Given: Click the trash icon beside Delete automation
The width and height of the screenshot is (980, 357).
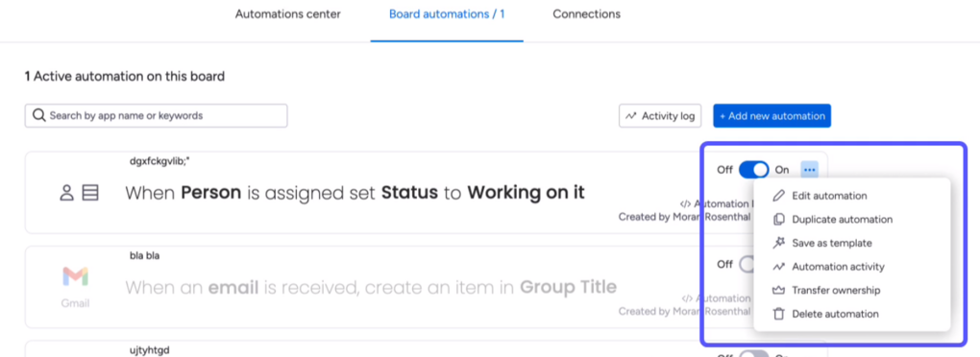Looking at the screenshot, I should click(x=778, y=314).
